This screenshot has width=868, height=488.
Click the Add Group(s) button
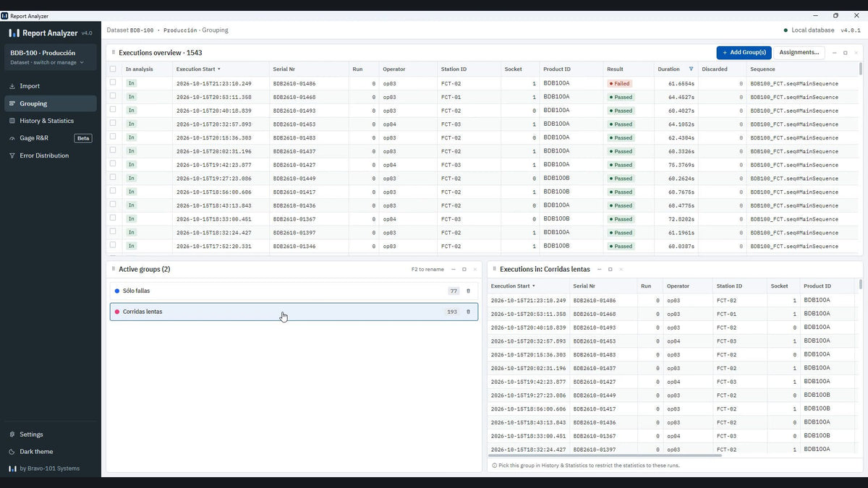tap(744, 53)
